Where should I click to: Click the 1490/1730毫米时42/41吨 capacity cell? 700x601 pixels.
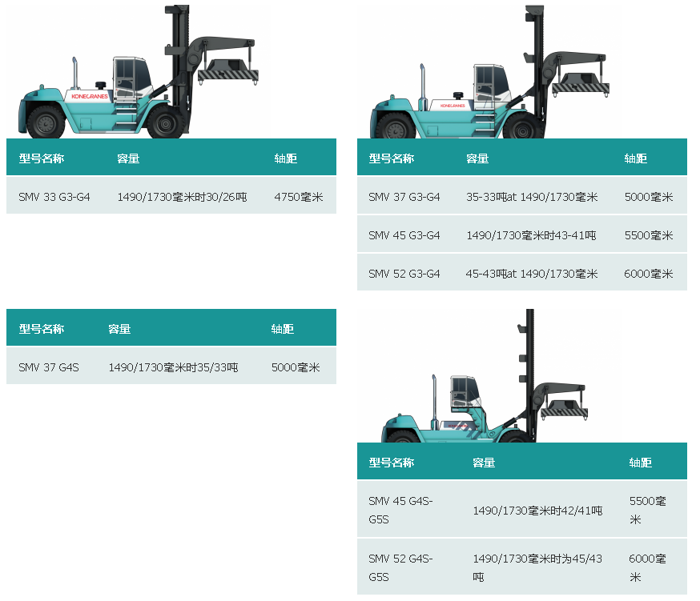(x=537, y=511)
